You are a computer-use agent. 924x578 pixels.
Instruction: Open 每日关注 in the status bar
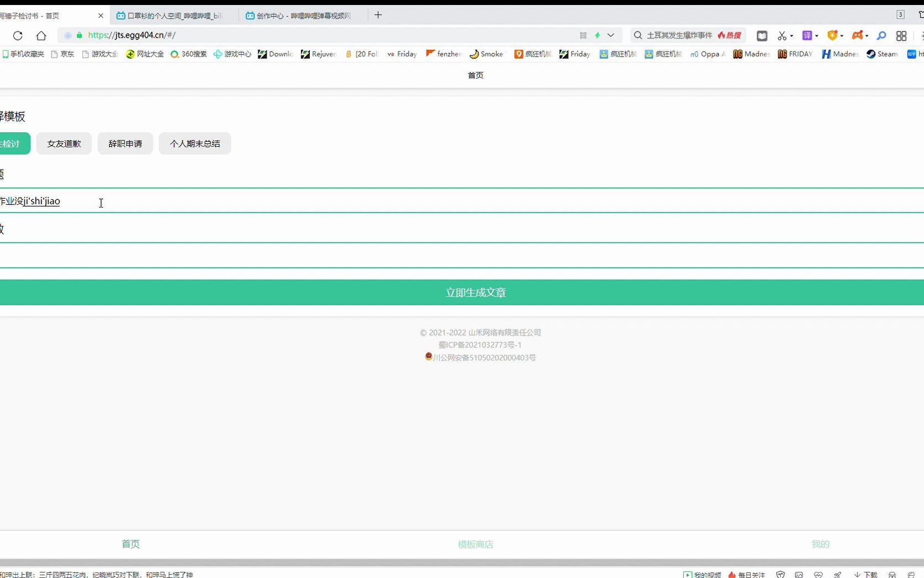point(747,575)
